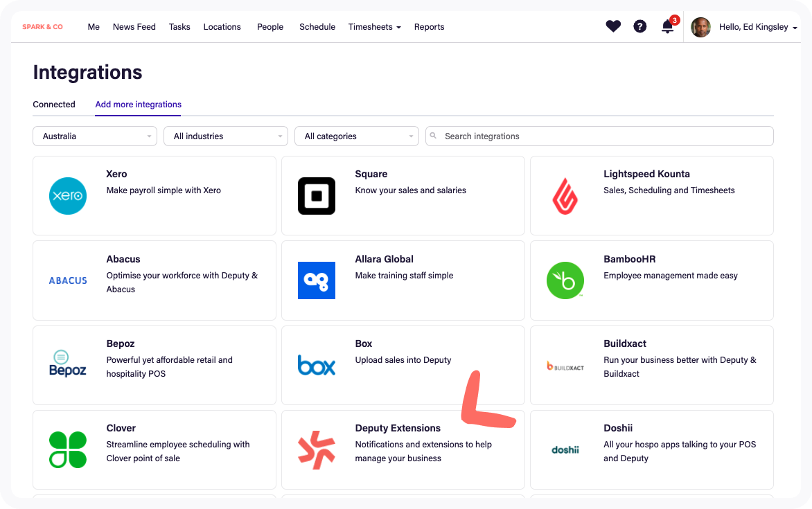Open the Bepoz integration title
This screenshot has height=509, width=812.
pyautogui.click(x=120, y=343)
